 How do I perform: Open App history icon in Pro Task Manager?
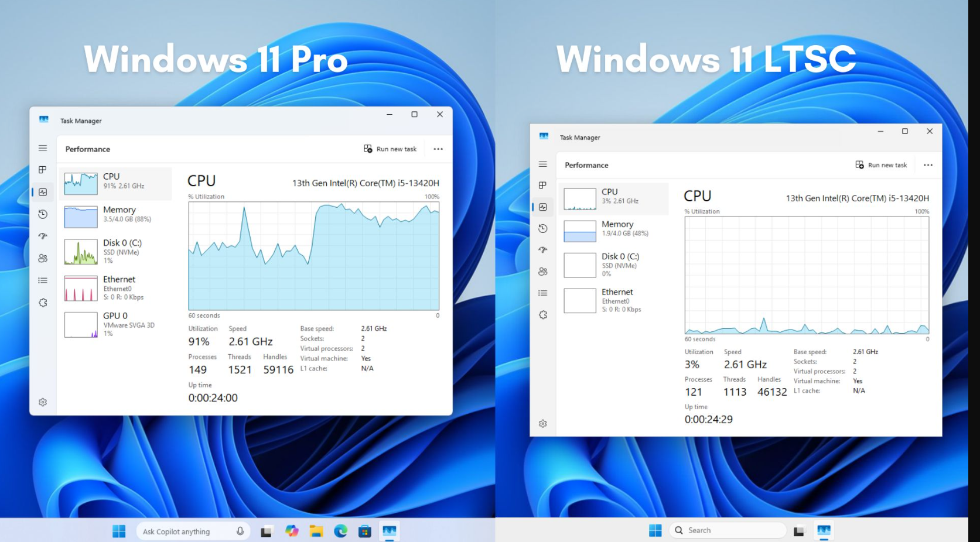tap(43, 214)
